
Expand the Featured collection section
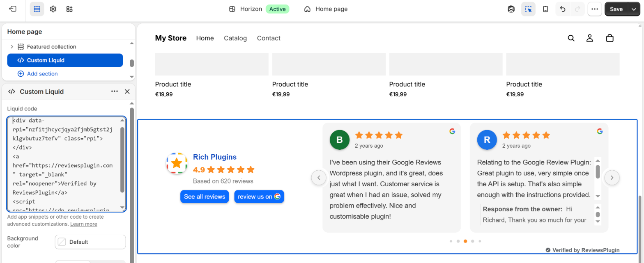point(12,47)
